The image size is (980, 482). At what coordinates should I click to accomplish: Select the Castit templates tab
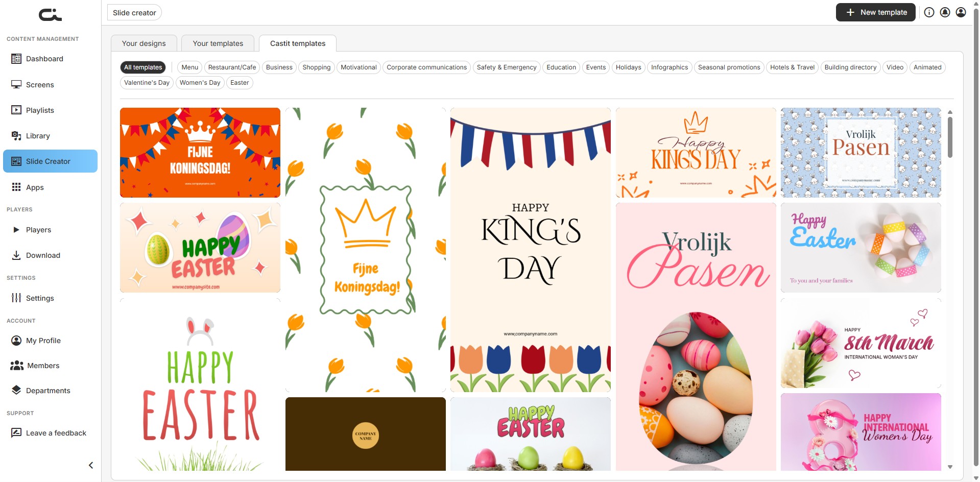click(x=298, y=43)
